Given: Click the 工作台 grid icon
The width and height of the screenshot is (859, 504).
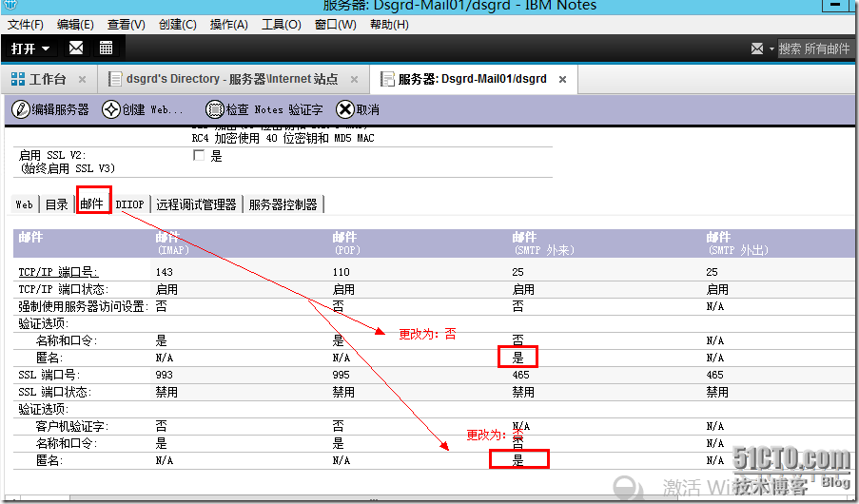Looking at the screenshot, I should (17, 79).
